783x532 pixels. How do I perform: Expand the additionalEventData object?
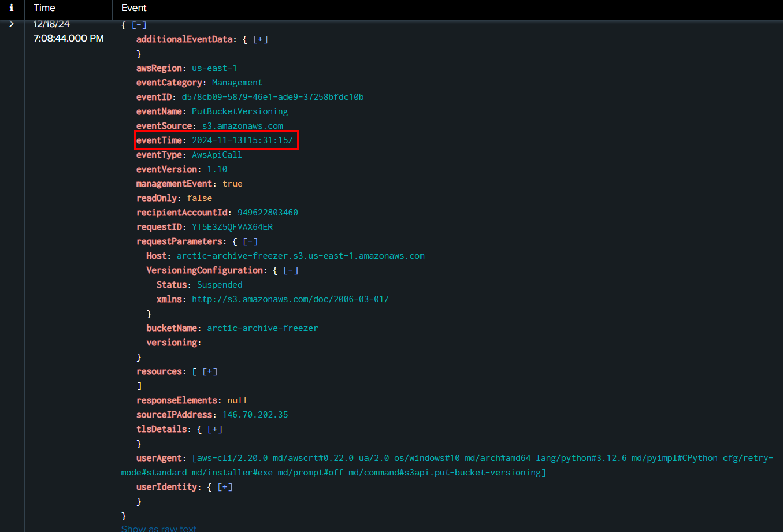click(x=260, y=39)
